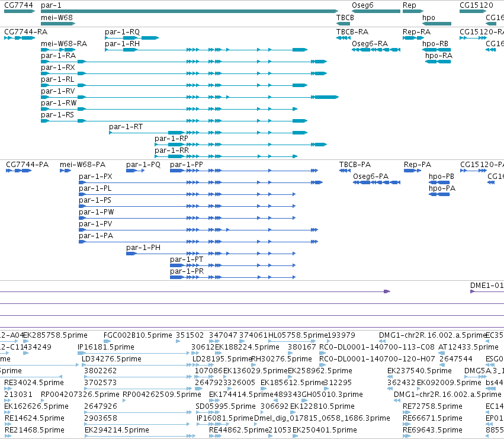The width and height of the screenshot is (504, 439).
Task: Select the hpo gene label
Action: click(428, 17)
